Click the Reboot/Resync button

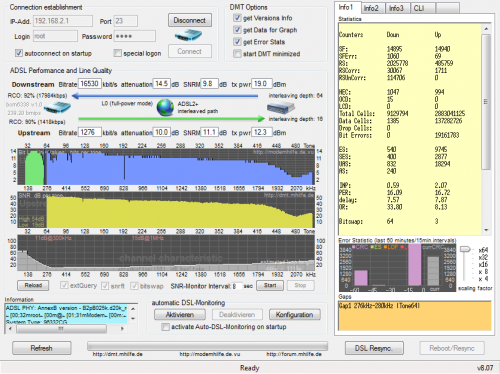(452, 348)
